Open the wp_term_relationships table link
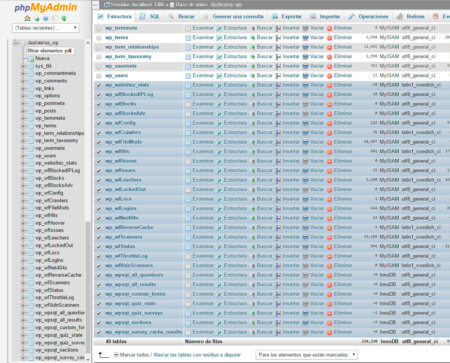Image resolution: width=450 pixels, height=363 pixels. click(132, 47)
